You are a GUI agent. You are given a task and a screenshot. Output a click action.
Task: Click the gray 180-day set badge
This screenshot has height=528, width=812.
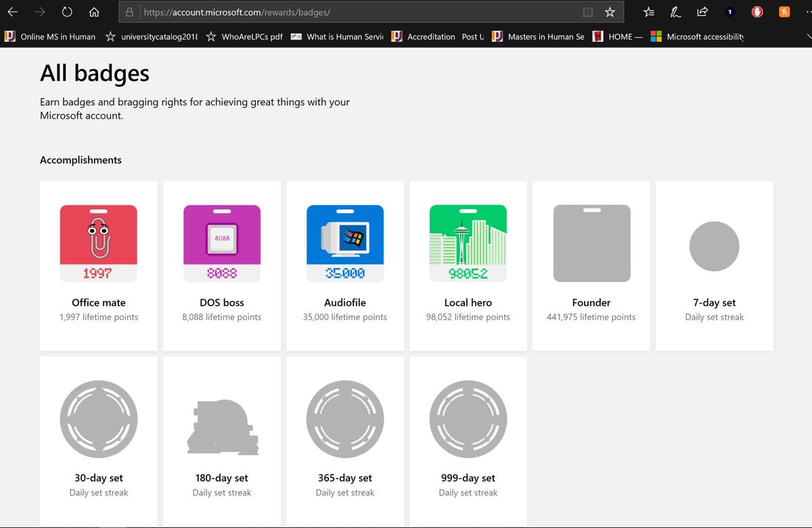(222, 426)
